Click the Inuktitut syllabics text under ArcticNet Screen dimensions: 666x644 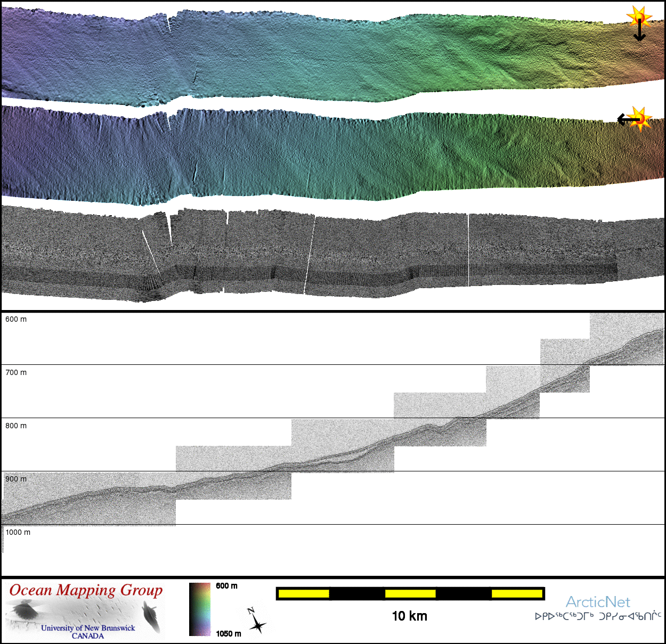tap(598, 616)
